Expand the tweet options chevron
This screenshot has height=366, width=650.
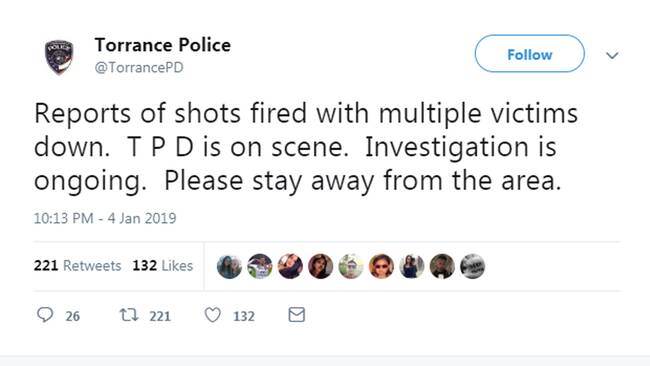612,55
